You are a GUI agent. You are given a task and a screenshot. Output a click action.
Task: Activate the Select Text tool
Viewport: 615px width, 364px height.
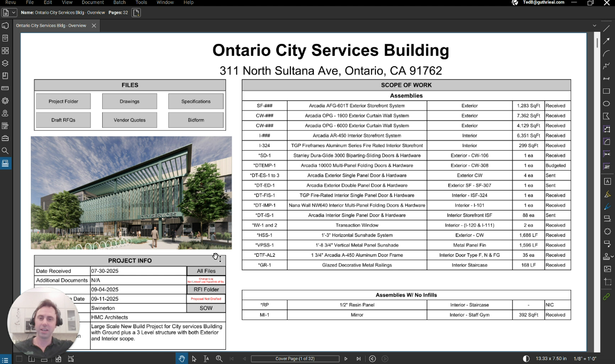coord(207,358)
